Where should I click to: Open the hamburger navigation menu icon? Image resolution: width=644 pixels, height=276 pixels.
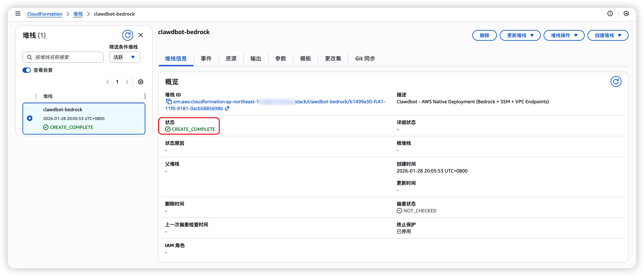pyautogui.click(x=18, y=14)
